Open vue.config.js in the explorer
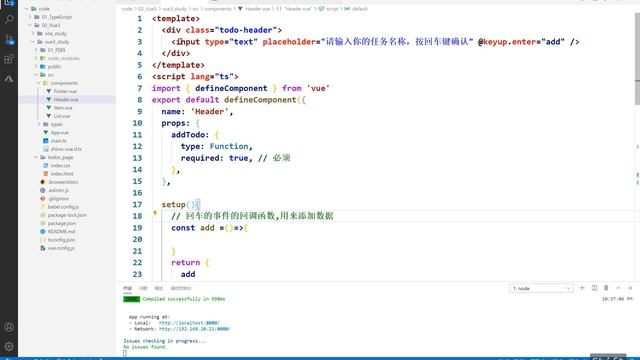 click(61, 248)
